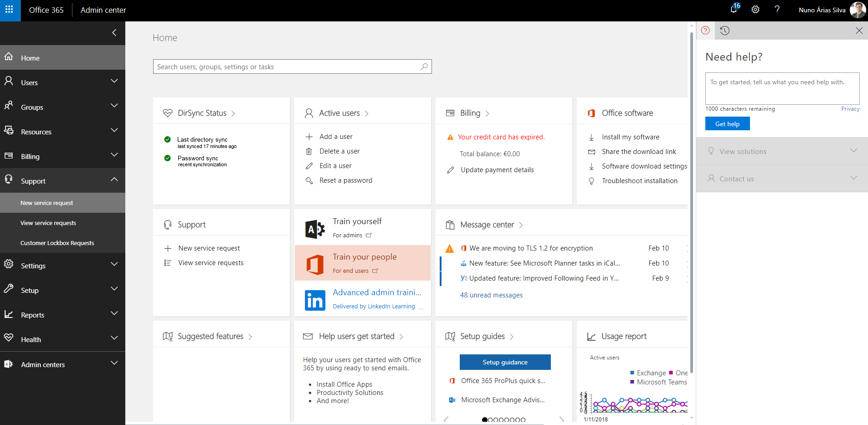Viewport: 868px width, 425px height.
Task: Click the main page vertical scrollbar
Action: (x=692, y=203)
